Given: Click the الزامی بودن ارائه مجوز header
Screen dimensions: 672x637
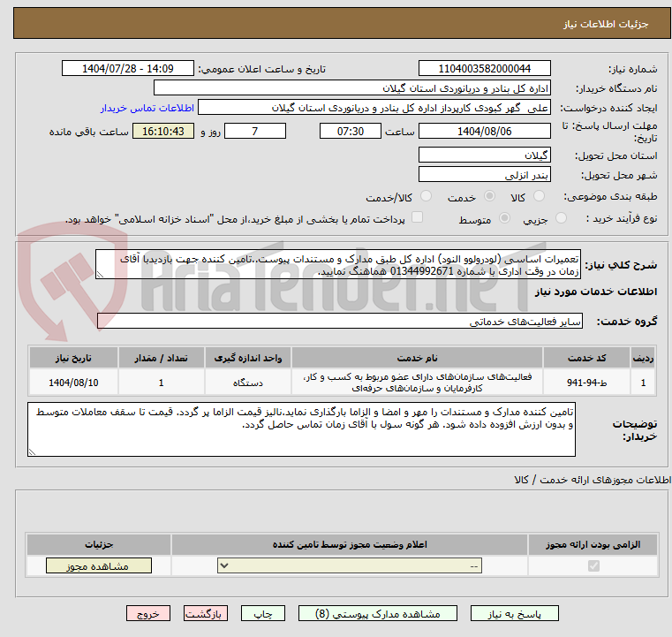Looking at the screenshot, I should point(593,544).
